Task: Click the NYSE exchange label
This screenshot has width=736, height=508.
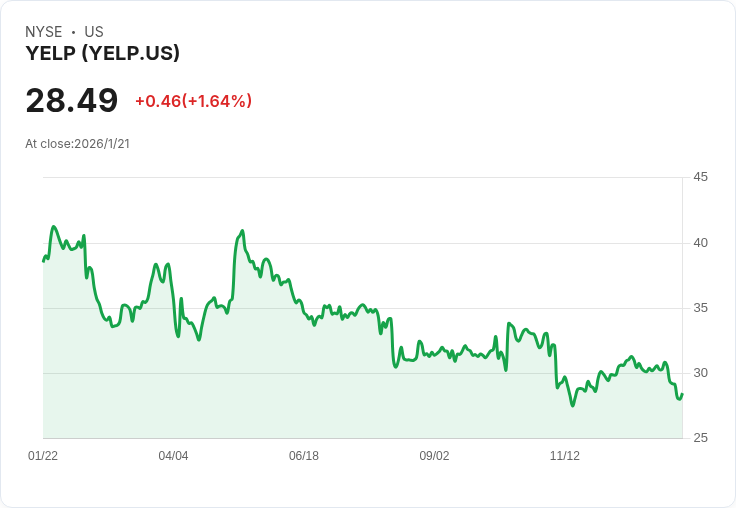Action: [x=44, y=32]
